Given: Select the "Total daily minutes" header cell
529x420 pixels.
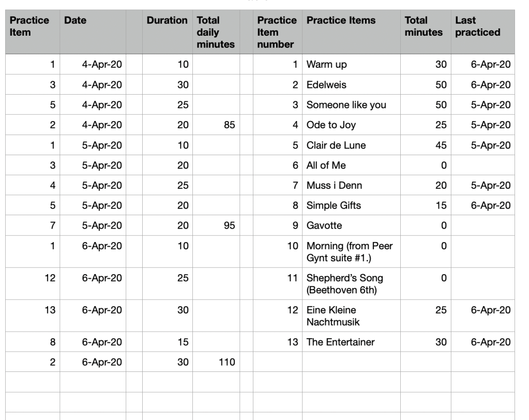Looking at the screenshot, I should pos(216,32).
